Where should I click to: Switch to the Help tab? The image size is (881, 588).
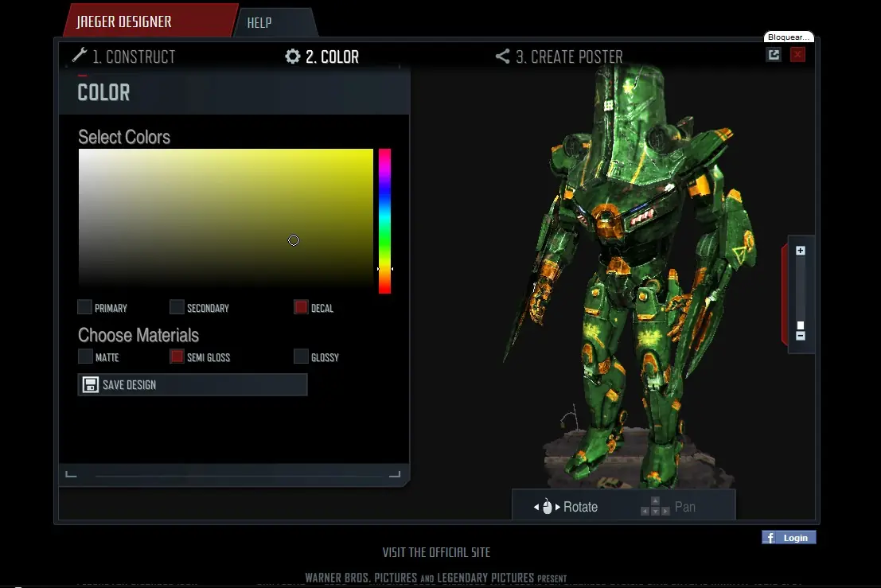tap(275, 22)
